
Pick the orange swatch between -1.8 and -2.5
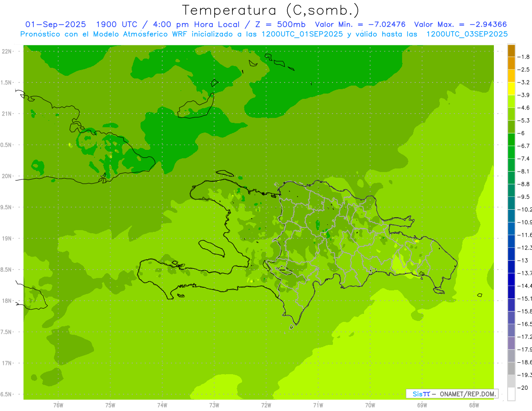pos(511,63)
